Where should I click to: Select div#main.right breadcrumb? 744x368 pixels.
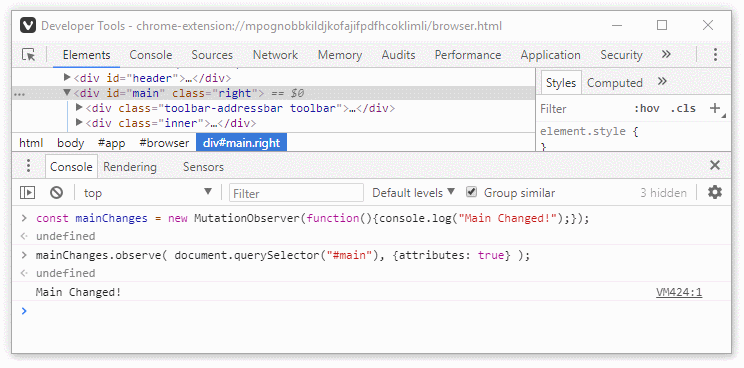pos(242,143)
